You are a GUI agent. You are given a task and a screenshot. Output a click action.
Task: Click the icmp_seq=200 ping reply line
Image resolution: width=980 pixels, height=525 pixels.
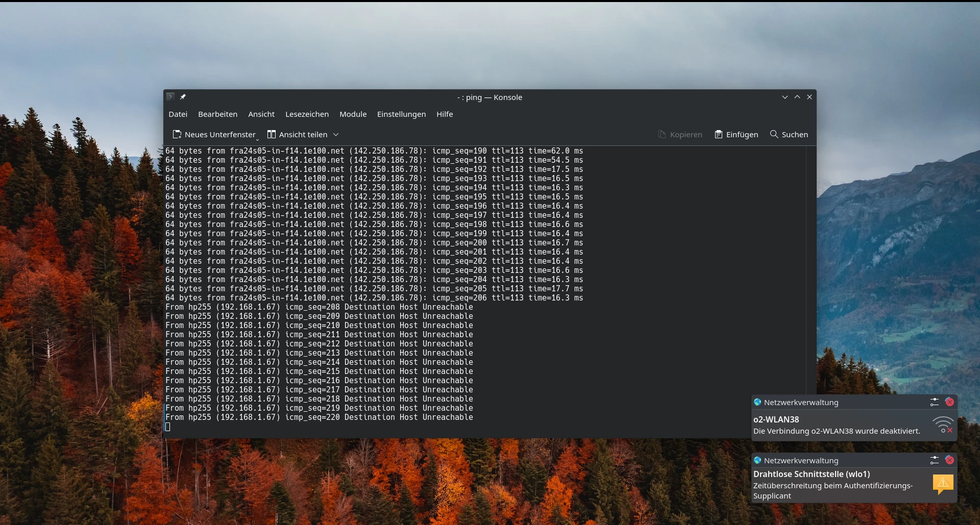pyautogui.click(x=374, y=243)
